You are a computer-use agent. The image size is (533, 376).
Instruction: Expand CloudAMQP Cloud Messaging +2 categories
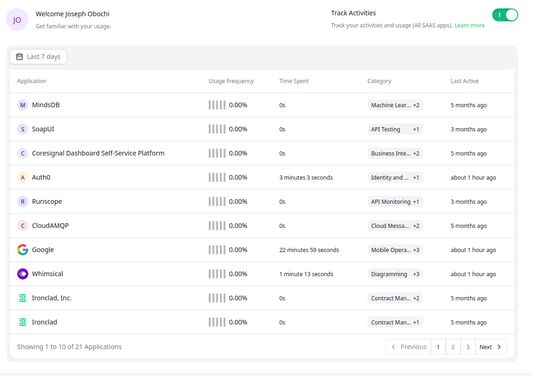pyautogui.click(x=395, y=226)
